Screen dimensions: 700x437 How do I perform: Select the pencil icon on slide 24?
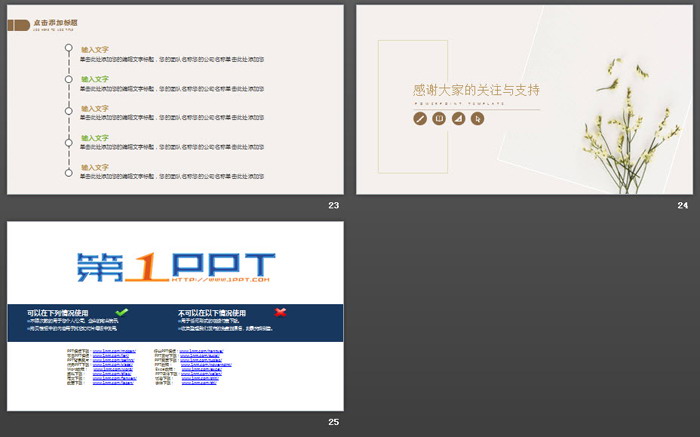420,119
